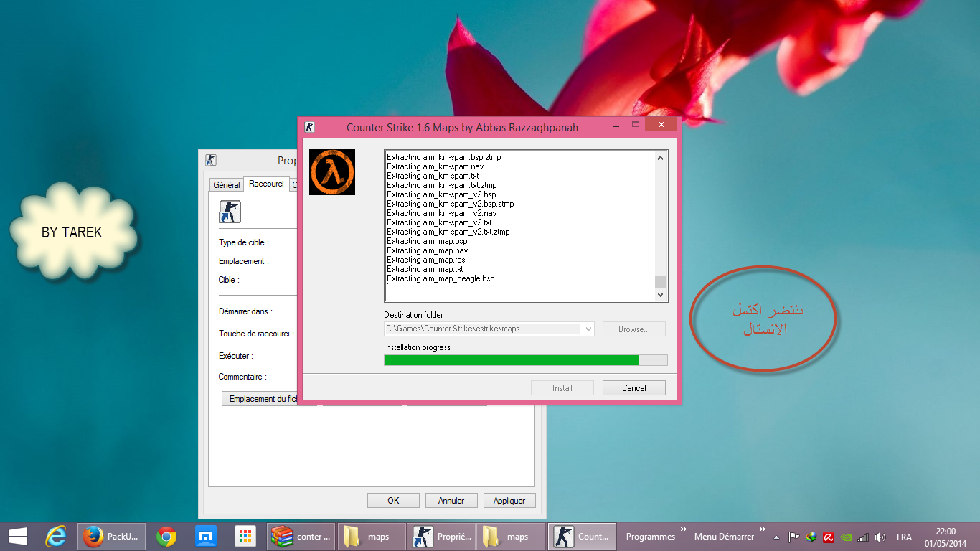This screenshot has width=980, height=551.
Task: Click the 'Destination folder' label
Action: pos(413,314)
